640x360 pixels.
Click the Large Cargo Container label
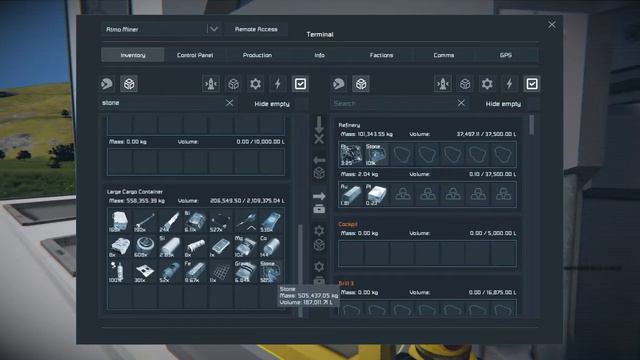click(135, 191)
